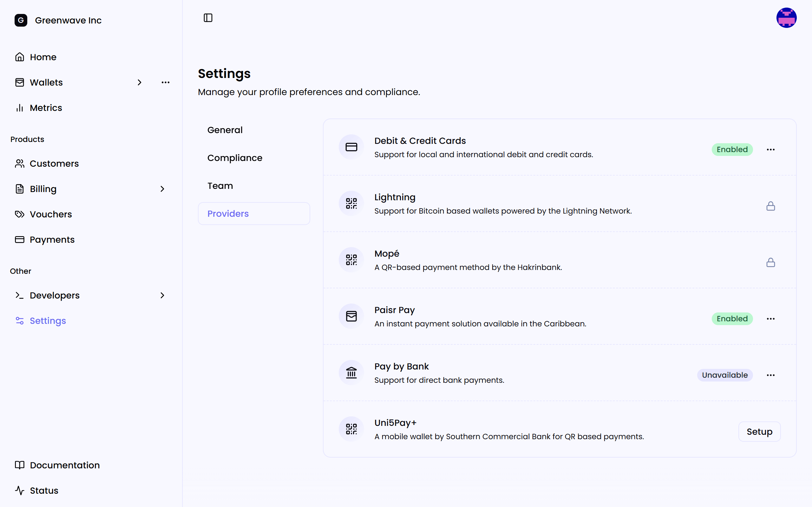Screen dimensions: 812x507
Task: Click the lock icon on the Lightning row
Action: coord(771,206)
